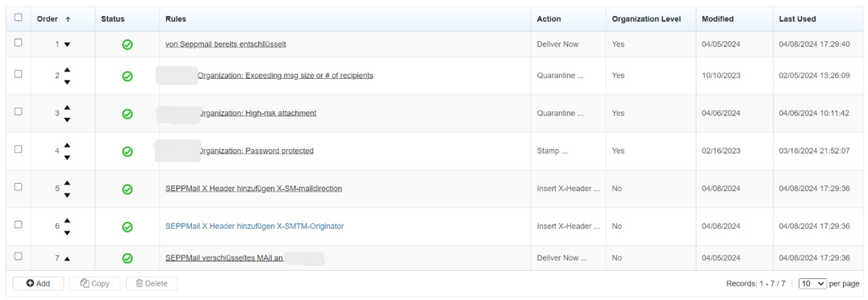
Task: Move rule order 7 up
Action: (x=67, y=259)
